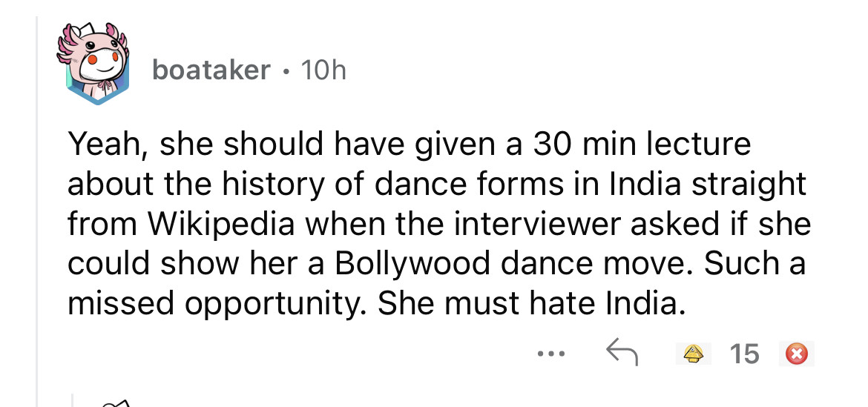Open boataker's axolotl avatar
This screenshot has height=407, width=868.
(x=93, y=65)
